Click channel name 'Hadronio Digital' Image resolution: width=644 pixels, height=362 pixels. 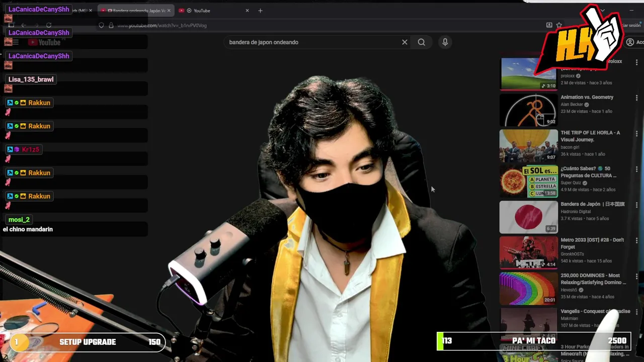(x=576, y=212)
